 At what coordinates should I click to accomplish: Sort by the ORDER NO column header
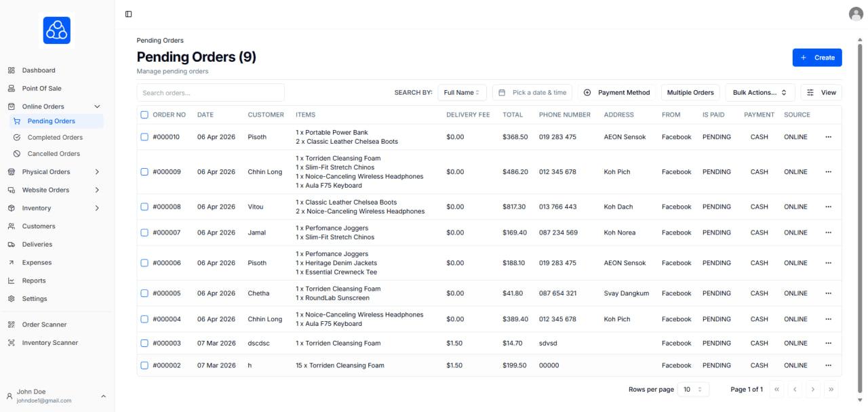point(169,115)
